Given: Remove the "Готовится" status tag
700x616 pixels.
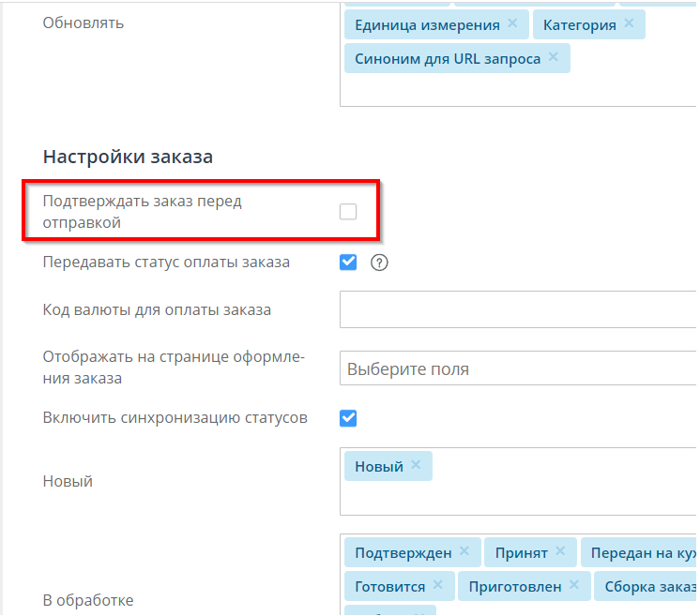Looking at the screenshot, I should click(438, 585).
